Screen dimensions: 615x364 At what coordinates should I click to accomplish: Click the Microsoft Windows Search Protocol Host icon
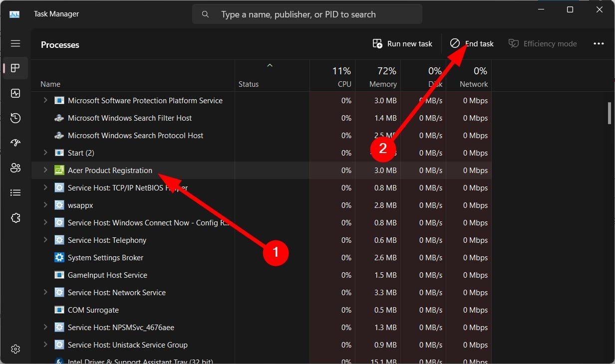coord(59,136)
